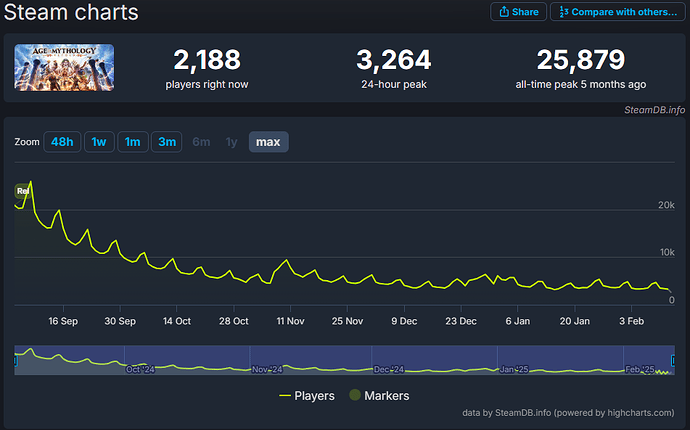The image size is (690, 430).
Task: Click the Rel release marker on chart
Action: (22, 191)
